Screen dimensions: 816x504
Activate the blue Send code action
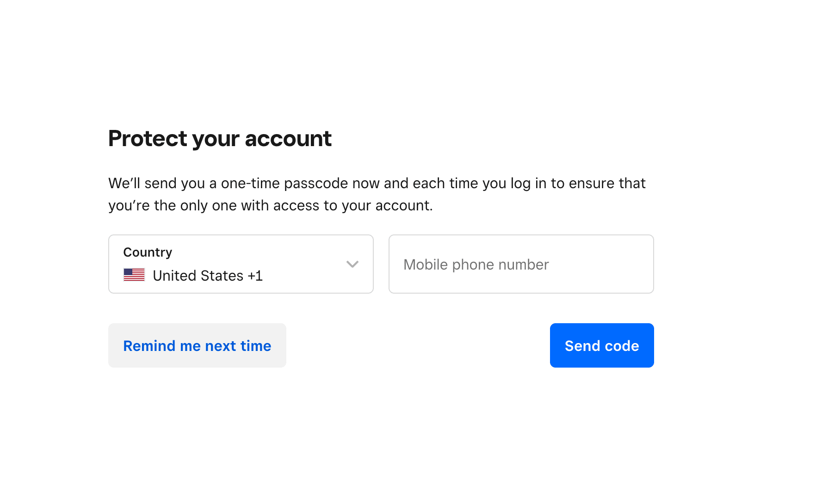pyautogui.click(x=601, y=345)
